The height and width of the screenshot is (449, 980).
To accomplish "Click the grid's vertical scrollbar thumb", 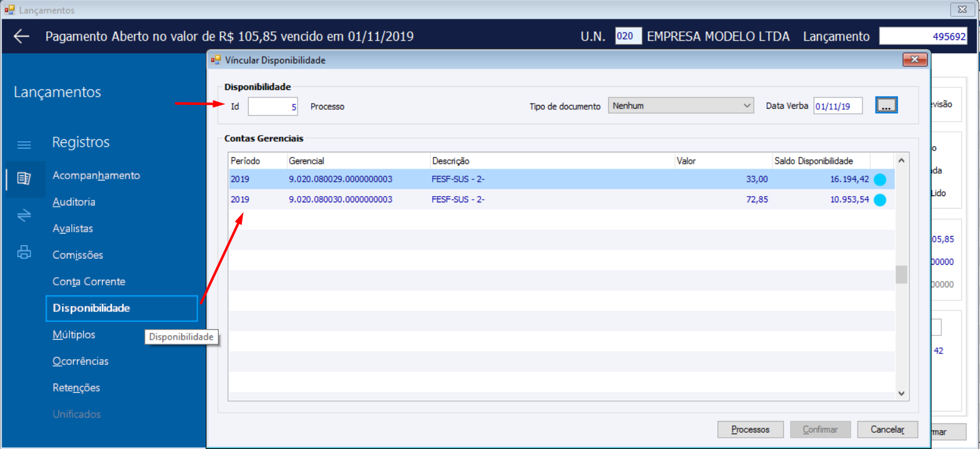I will tap(901, 274).
